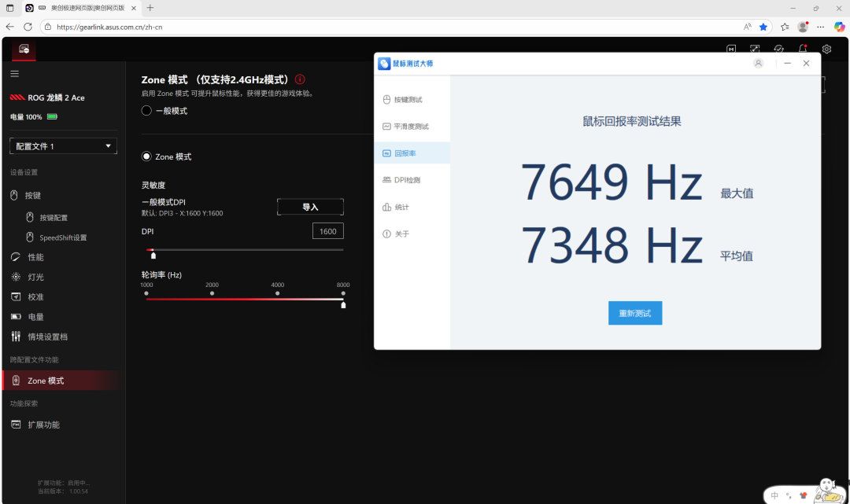Click the user account icon in mouse tester window

click(759, 64)
